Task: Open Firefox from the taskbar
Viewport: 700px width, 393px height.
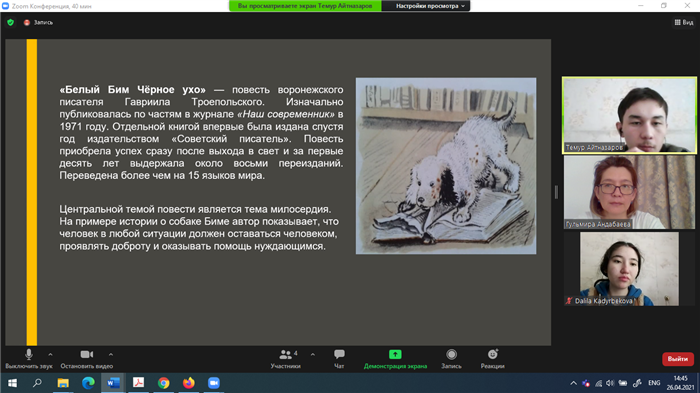Action: point(188,383)
